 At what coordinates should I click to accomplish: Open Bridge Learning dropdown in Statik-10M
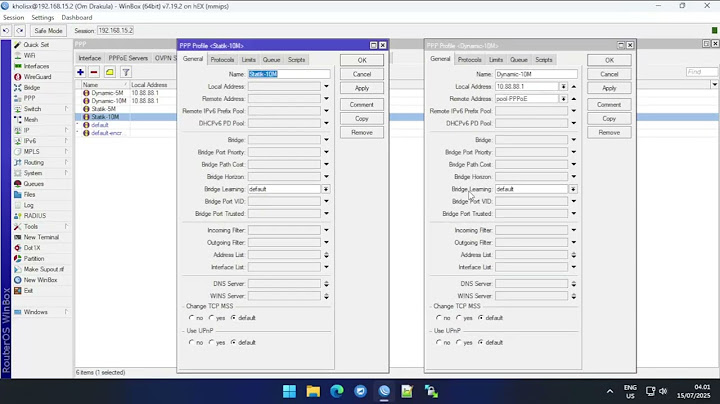pyautogui.click(x=326, y=189)
